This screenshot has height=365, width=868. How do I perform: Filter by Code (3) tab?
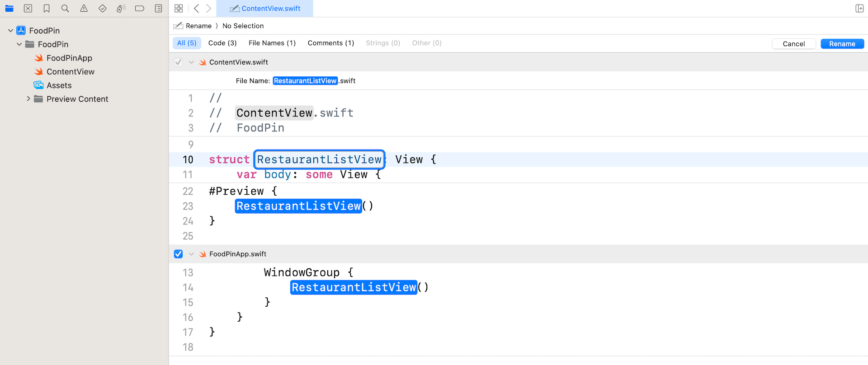pos(222,43)
